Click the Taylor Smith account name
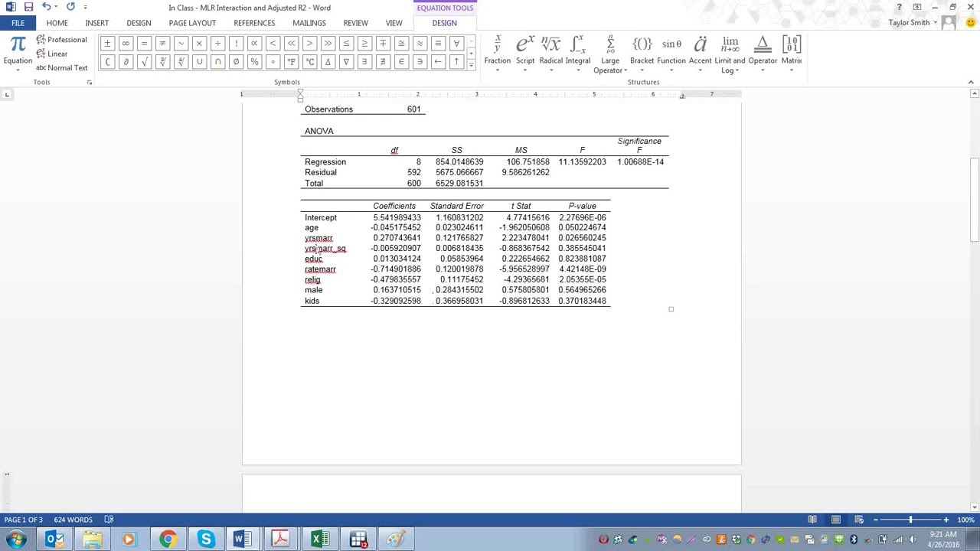980x551 pixels. click(x=909, y=23)
